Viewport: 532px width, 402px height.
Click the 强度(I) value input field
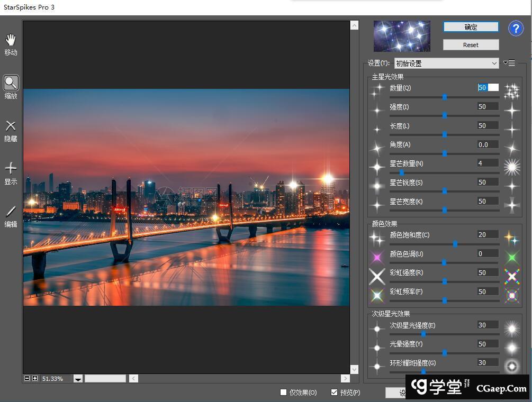(488, 107)
